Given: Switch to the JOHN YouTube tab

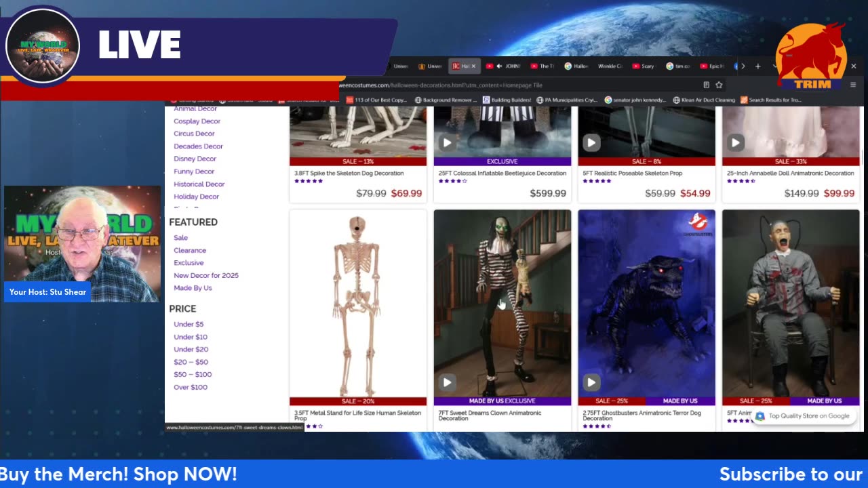Looking at the screenshot, I should click(502, 66).
